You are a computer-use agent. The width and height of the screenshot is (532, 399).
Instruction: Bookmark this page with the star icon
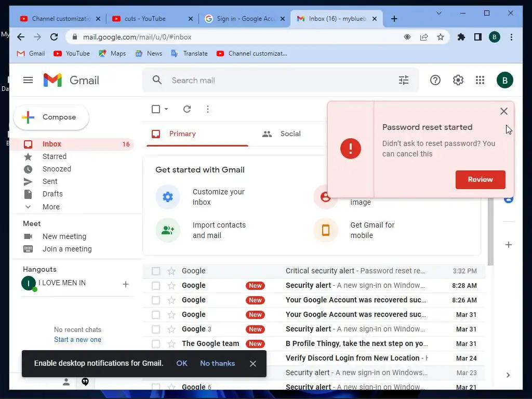pos(441,37)
